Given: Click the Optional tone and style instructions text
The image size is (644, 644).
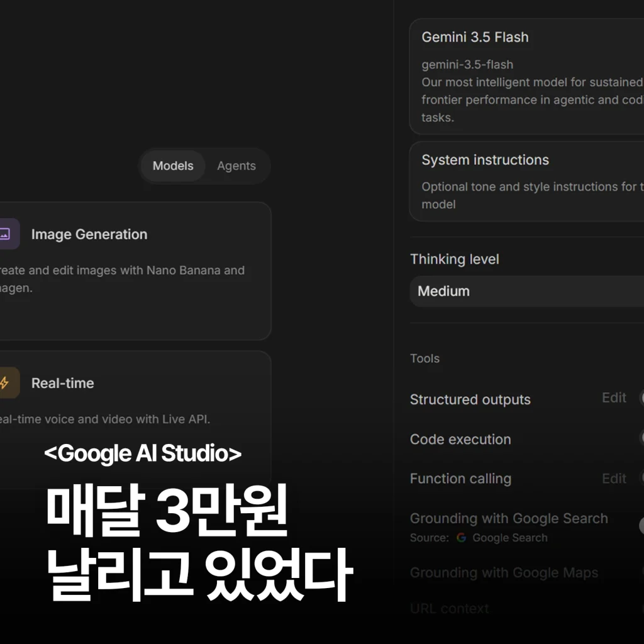Looking at the screenshot, I should click(532, 196).
